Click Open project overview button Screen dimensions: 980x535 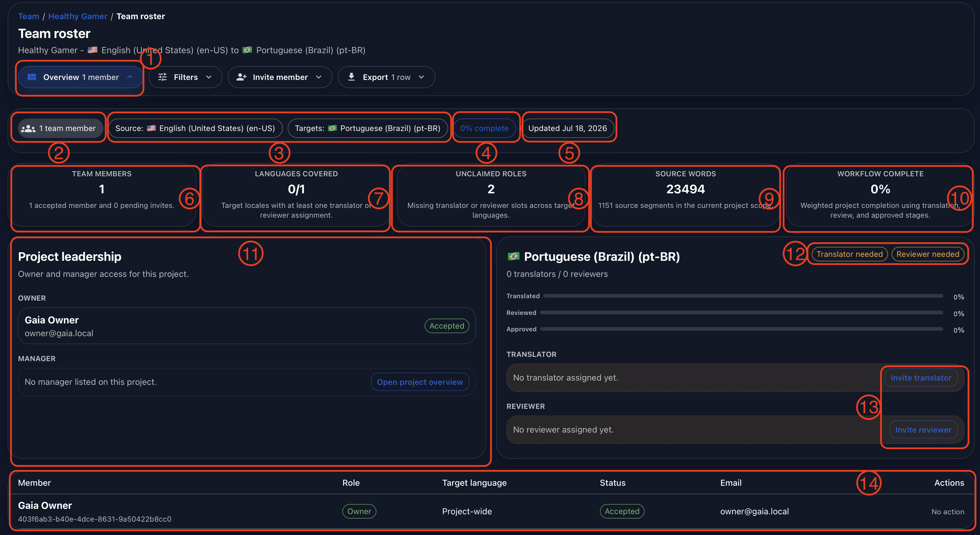(420, 382)
